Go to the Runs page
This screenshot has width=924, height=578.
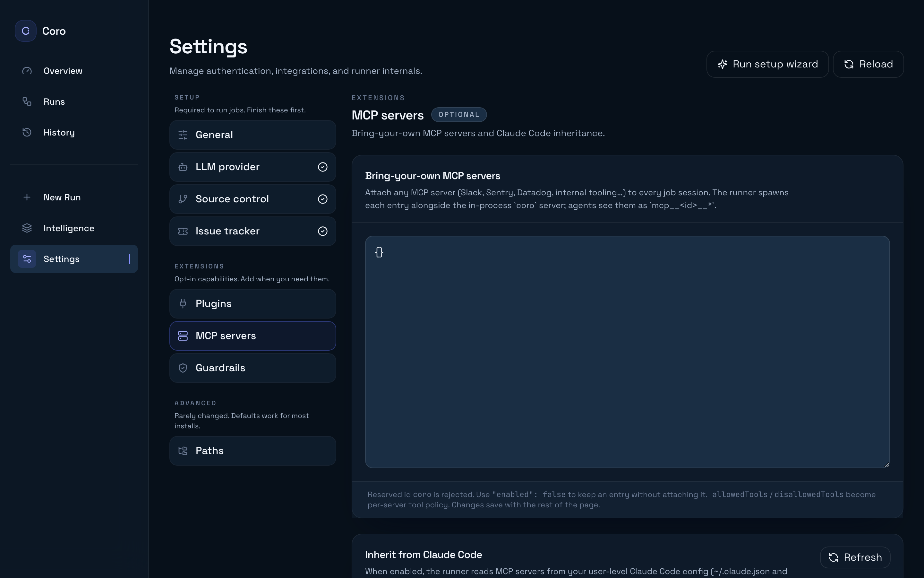pos(74,102)
